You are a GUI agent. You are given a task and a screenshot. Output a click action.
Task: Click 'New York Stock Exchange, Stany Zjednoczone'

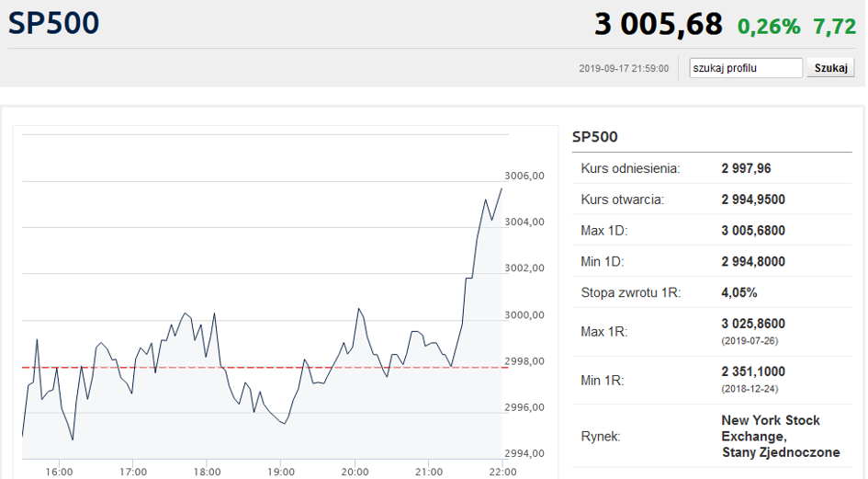[781, 437]
